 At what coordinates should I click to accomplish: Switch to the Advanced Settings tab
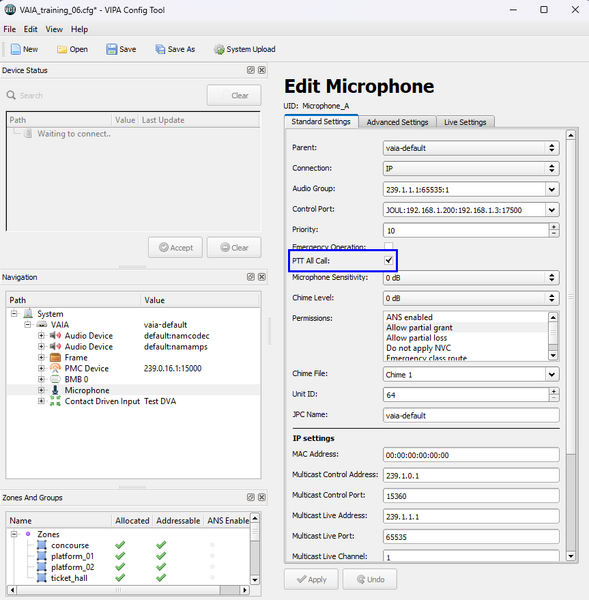(x=397, y=122)
